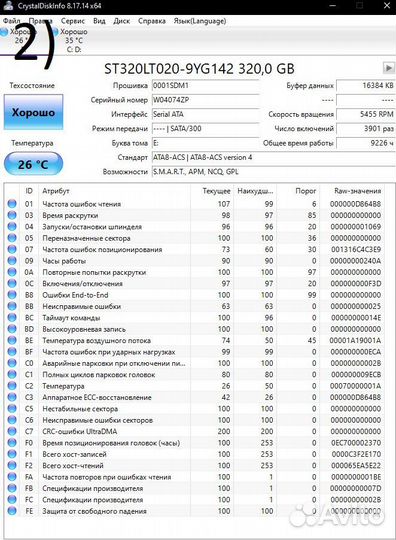Open the Язык(Language) menu
This screenshot has height=540, width=396.
click(200, 21)
